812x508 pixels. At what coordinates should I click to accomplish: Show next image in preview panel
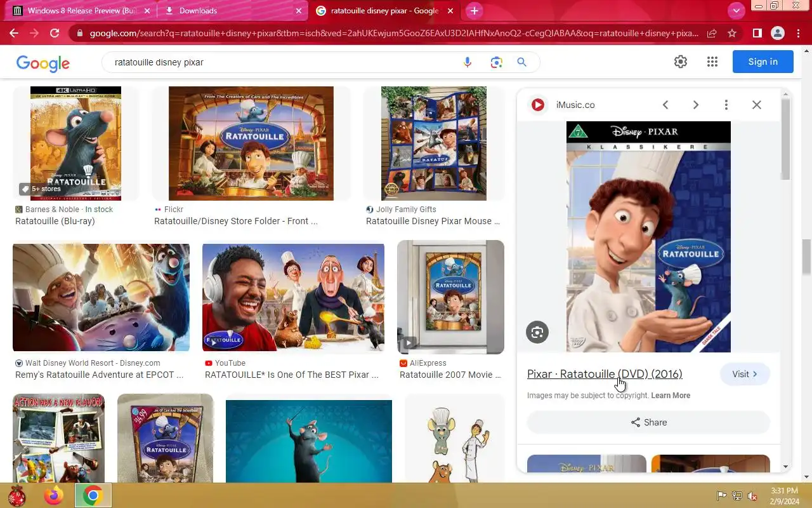pos(696,105)
